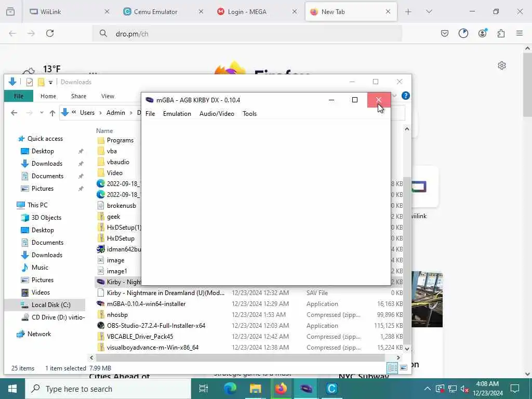Viewport: 532px width, 399px height.
Task: Click the Firefox address bar
Action: click(247, 34)
